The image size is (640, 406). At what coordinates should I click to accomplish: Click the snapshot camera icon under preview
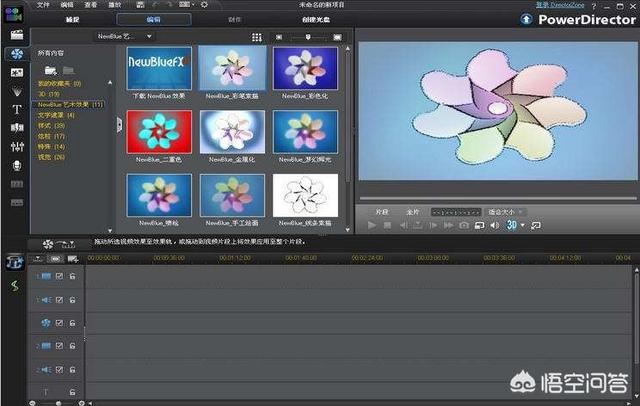click(x=464, y=226)
